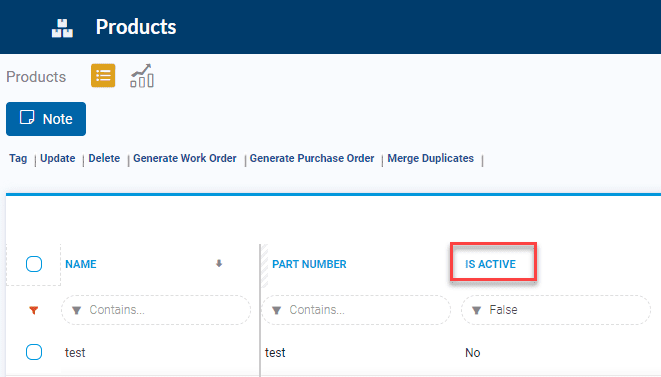The image size is (661, 377).
Task: Click the Products boxes icon in header
Action: (62, 28)
